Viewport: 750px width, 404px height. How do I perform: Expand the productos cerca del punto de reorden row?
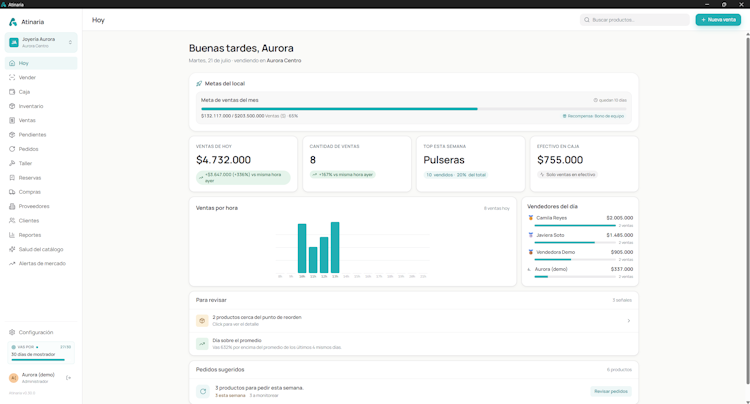pyautogui.click(x=414, y=321)
